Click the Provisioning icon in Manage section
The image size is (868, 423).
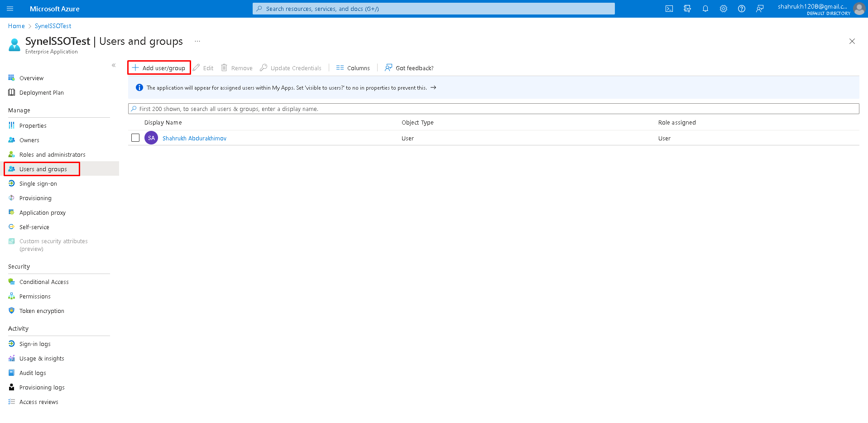(x=12, y=198)
